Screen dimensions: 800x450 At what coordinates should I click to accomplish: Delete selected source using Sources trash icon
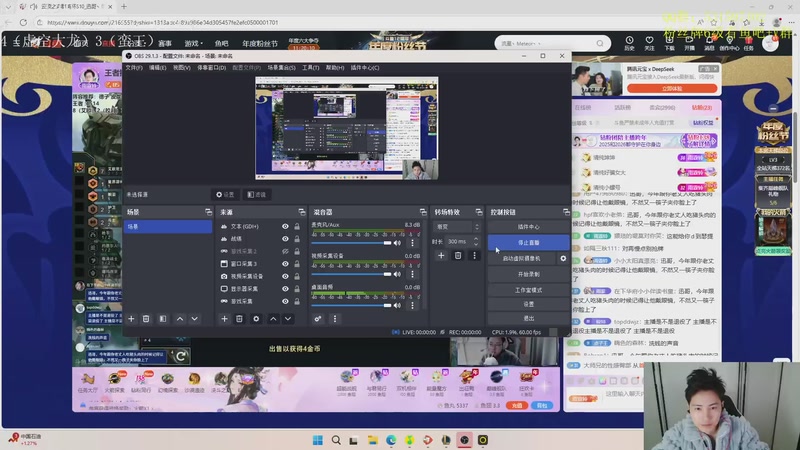click(x=239, y=319)
